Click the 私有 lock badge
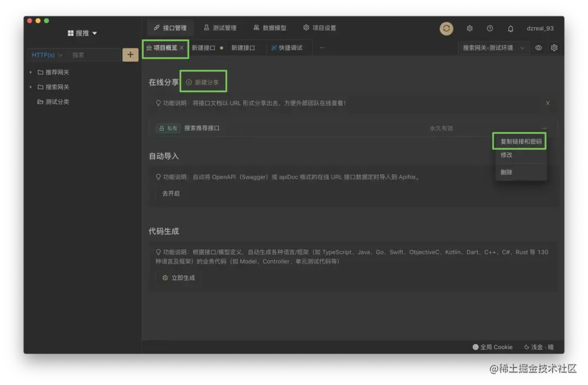 tap(168, 129)
